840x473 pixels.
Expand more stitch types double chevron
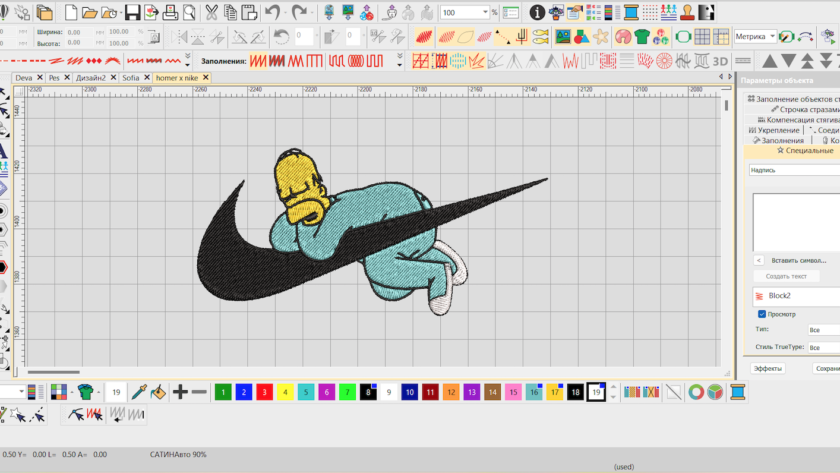[x=188, y=59]
